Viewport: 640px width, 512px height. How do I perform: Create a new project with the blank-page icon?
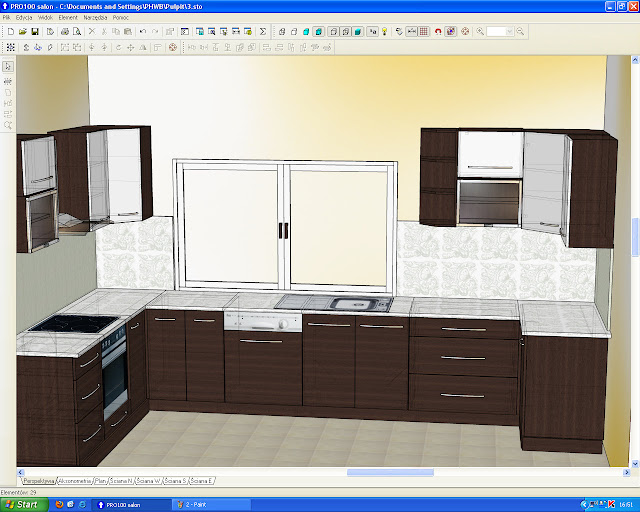(x=11, y=31)
